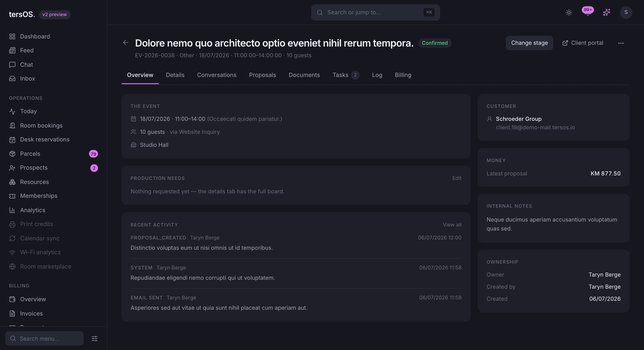
Task: Switch to the Conversations tab
Action: point(216,75)
